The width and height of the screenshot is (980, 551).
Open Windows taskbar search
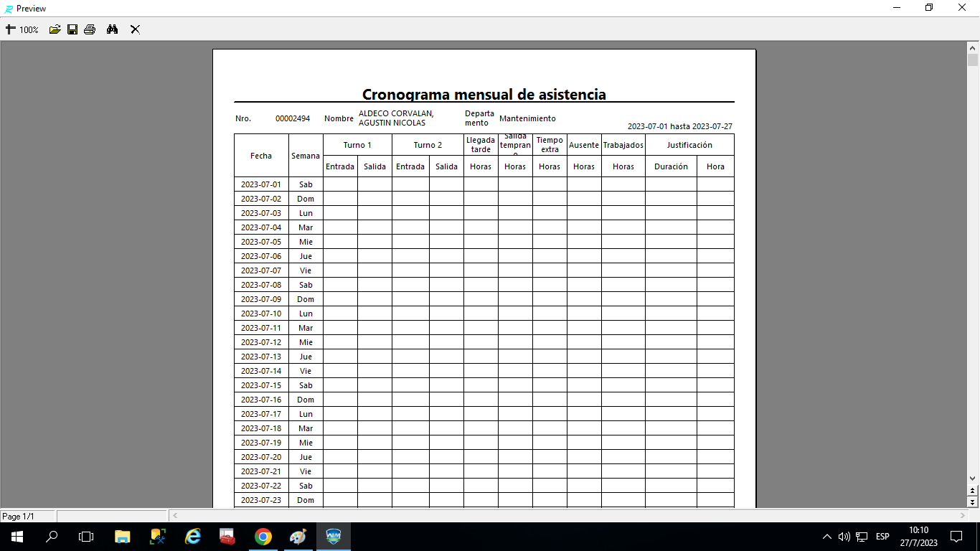click(x=52, y=537)
